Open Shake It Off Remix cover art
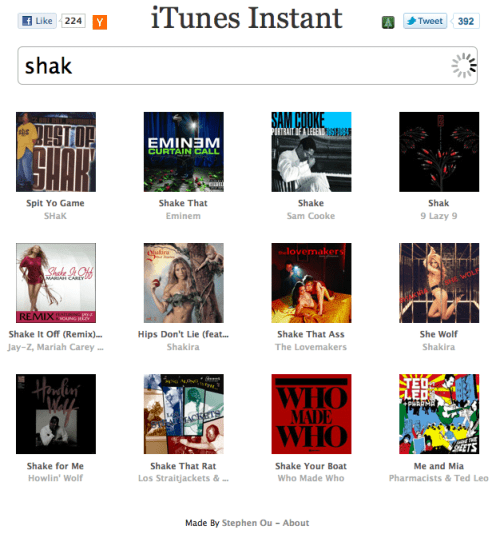This screenshot has width=500, height=538. [56, 283]
